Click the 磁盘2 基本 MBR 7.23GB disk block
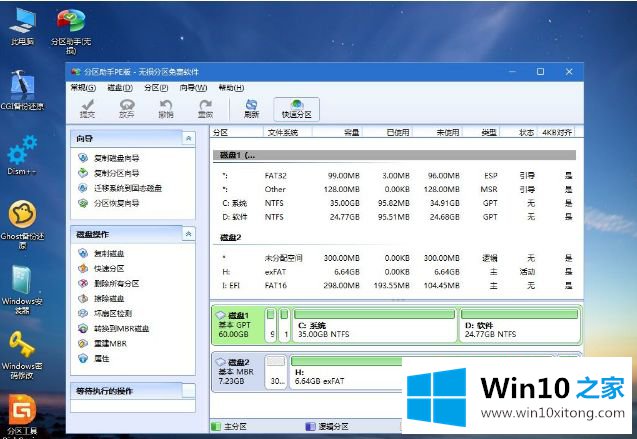 click(x=238, y=372)
